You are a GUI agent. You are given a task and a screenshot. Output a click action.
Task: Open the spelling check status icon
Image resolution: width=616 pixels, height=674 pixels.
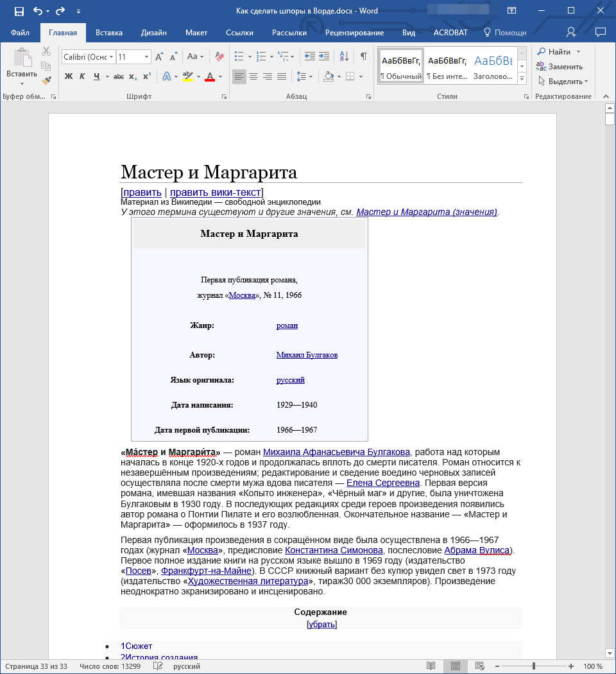158,666
